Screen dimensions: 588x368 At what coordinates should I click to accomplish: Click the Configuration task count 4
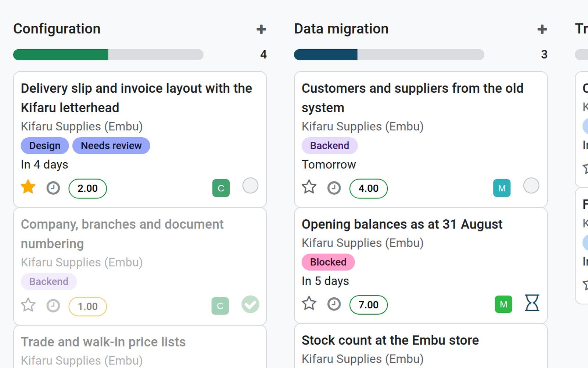tap(263, 54)
